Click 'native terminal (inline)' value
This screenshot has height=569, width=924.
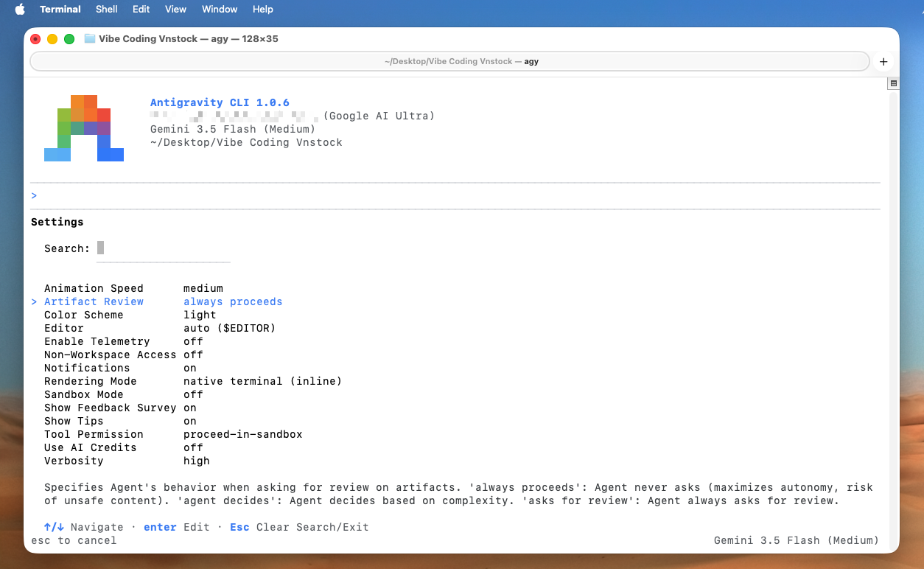coord(263,381)
